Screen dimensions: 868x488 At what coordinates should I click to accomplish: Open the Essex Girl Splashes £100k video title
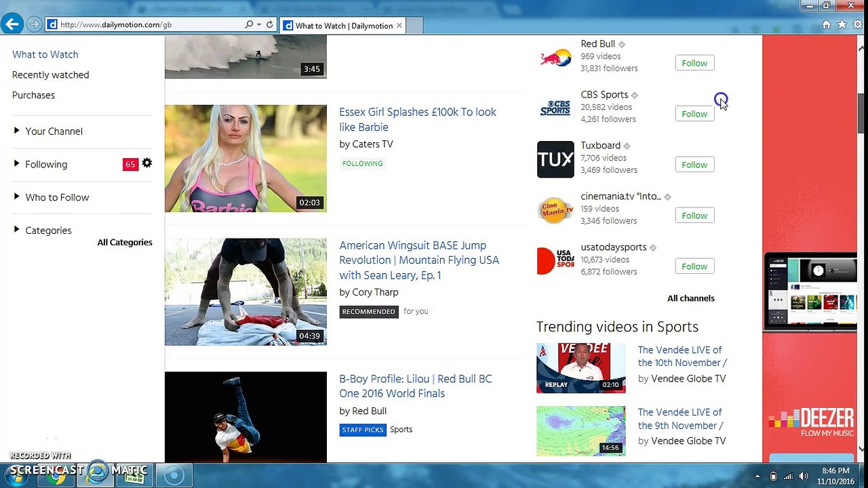click(418, 119)
